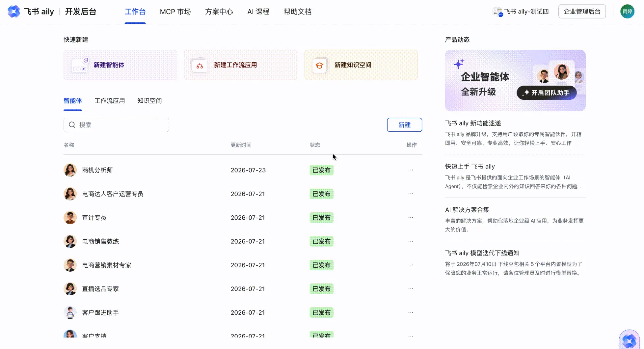
Task: Click the 飞书 aily logo icon
Action: 14,12
